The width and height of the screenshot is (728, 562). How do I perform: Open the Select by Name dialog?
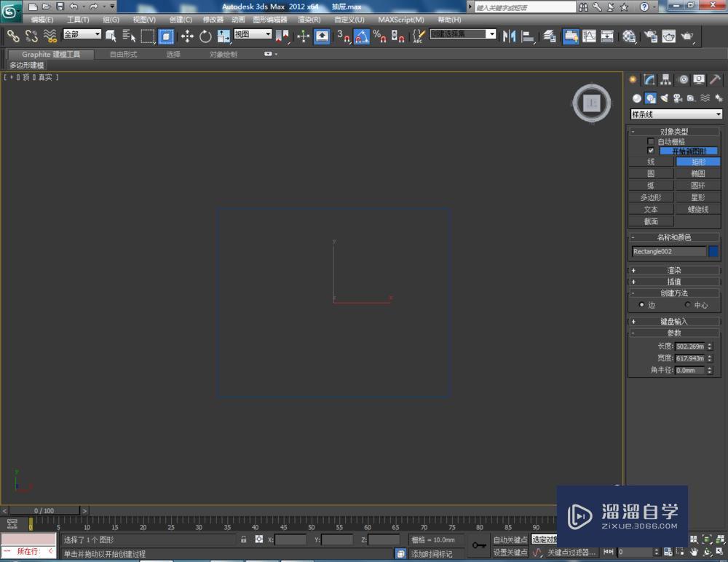tap(128, 36)
